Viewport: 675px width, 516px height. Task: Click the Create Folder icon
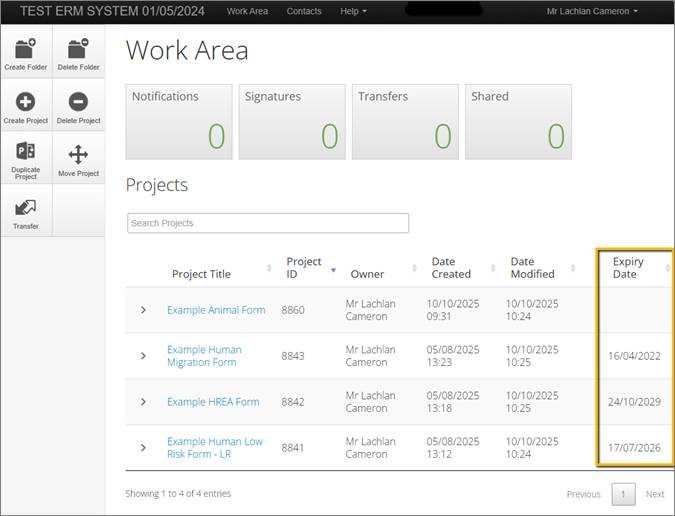pyautogui.click(x=26, y=49)
